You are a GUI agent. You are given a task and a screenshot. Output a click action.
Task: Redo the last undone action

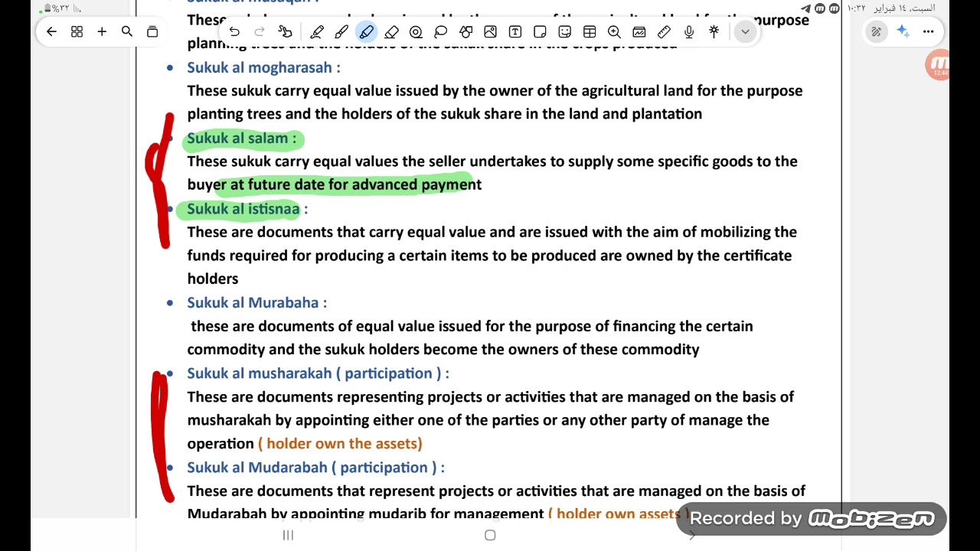point(260,31)
